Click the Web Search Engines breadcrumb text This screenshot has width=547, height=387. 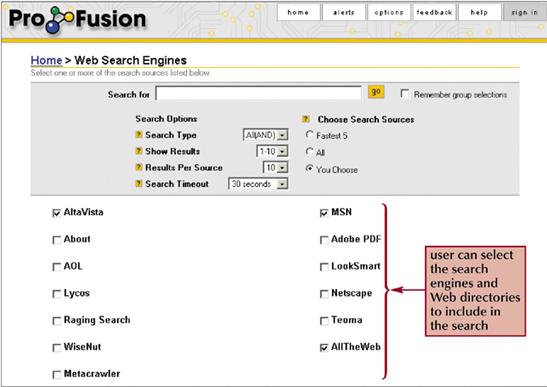pos(130,60)
